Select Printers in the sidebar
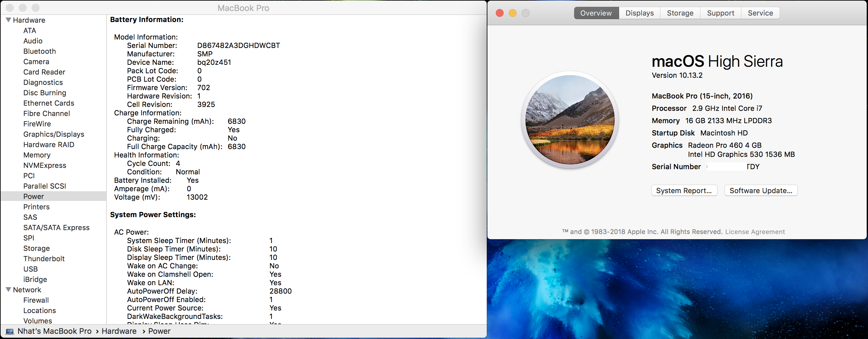Image resolution: width=868 pixels, height=339 pixels. point(36,207)
